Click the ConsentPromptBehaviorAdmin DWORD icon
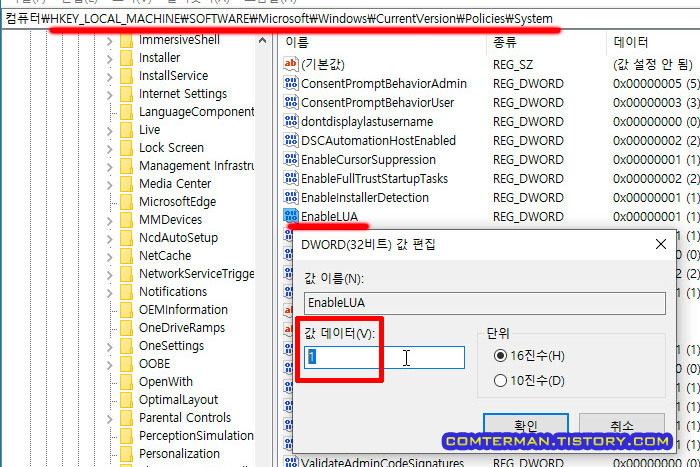 point(291,83)
